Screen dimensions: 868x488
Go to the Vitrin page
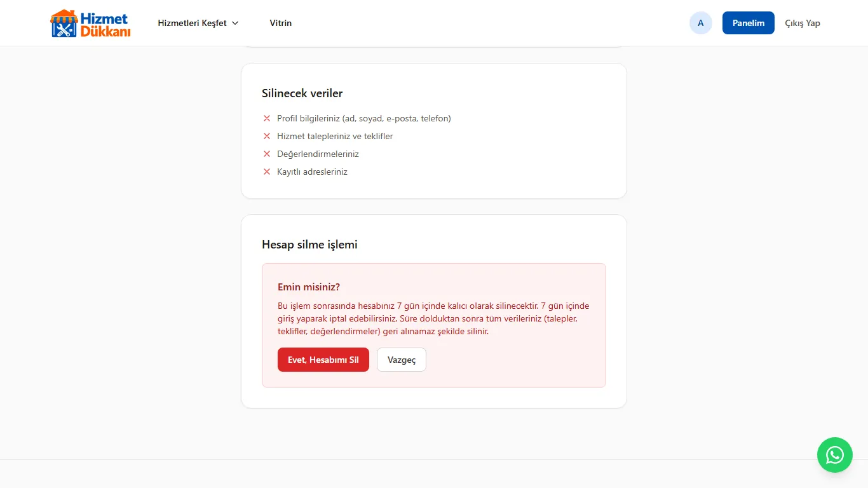pos(281,23)
